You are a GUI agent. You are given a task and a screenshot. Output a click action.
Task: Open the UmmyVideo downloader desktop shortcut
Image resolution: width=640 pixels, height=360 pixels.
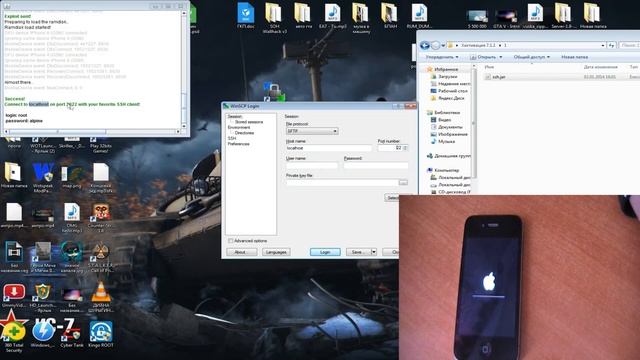coord(14,296)
